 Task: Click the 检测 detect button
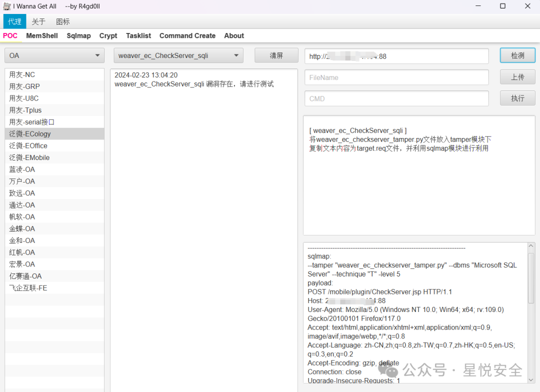[x=517, y=55]
